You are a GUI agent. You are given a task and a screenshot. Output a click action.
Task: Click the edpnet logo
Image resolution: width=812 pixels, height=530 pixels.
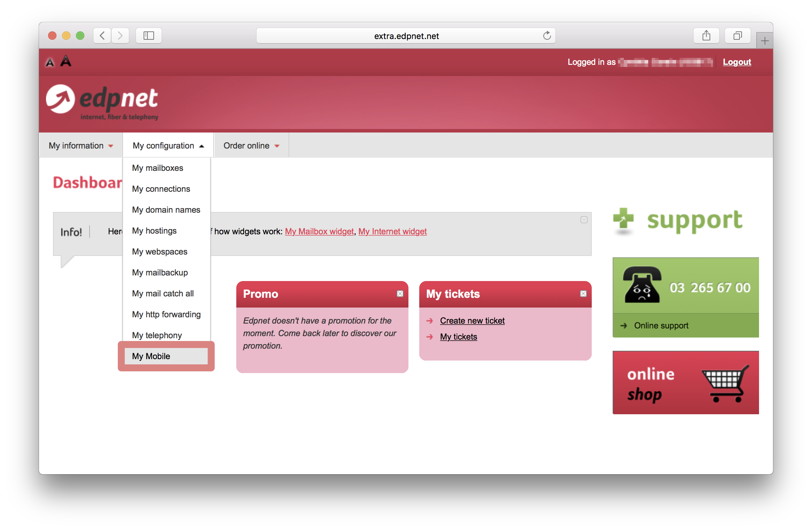(x=102, y=102)
